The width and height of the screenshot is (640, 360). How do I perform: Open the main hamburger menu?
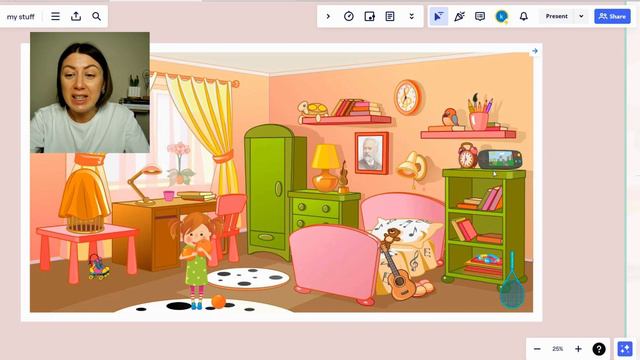(56, 16)
